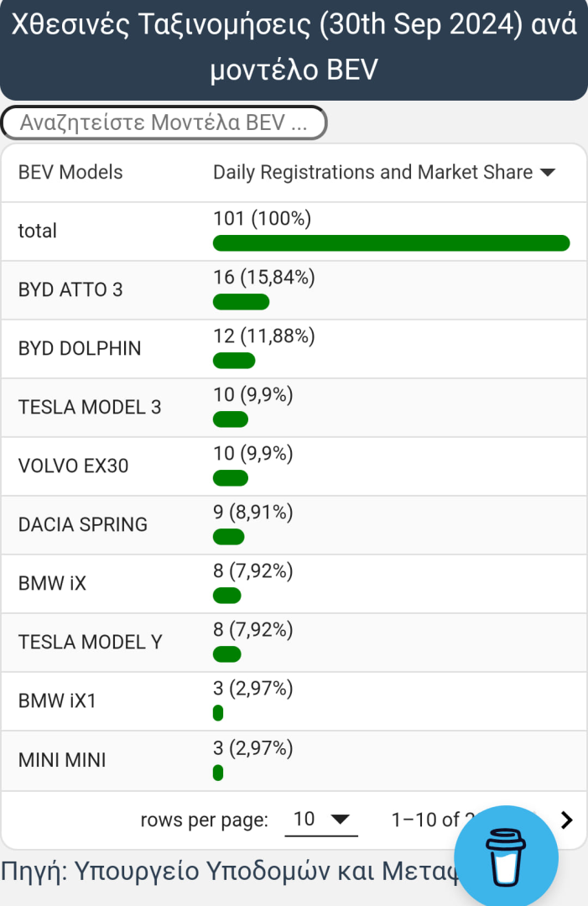588x906 pixels.
Task: Click the BEV model search field
Action: [x=164, y=123]
